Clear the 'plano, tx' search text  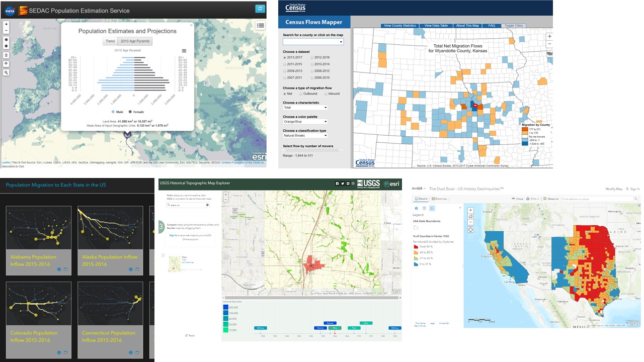click(x=207, y=205)
